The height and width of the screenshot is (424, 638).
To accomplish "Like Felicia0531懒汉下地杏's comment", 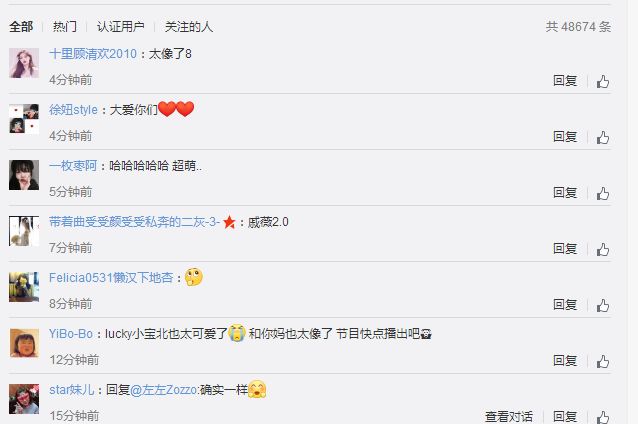I will 603,306.
